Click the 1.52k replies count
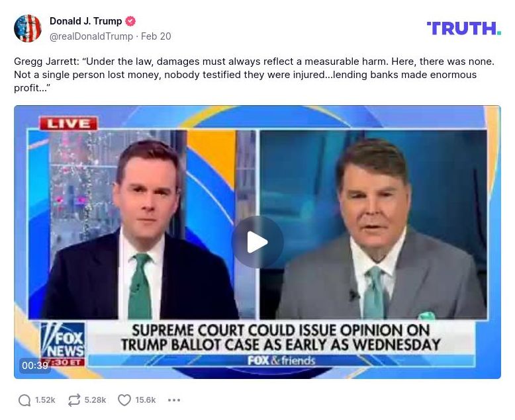Image resolution: width=515 pixels, height=420 pixels. click(45, 400)
